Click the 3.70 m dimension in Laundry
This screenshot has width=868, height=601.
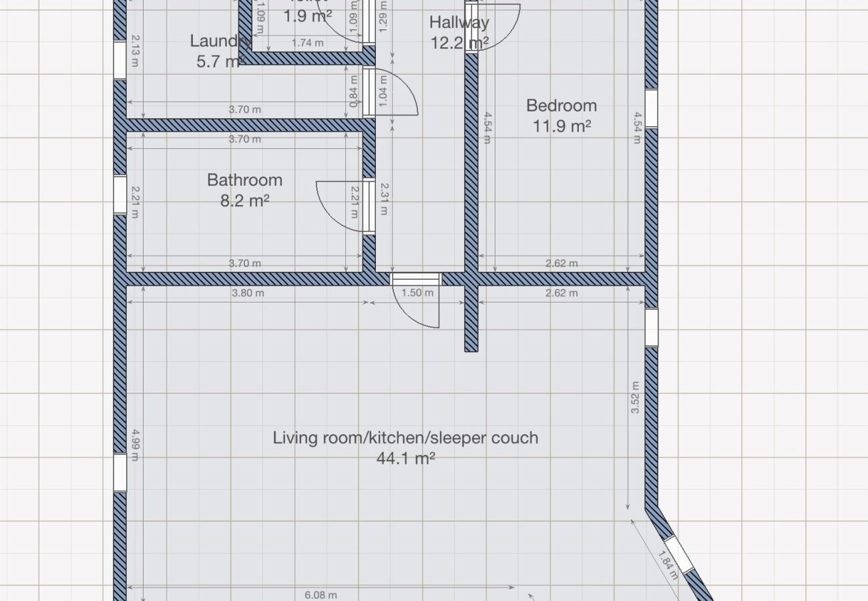point(244,110)
